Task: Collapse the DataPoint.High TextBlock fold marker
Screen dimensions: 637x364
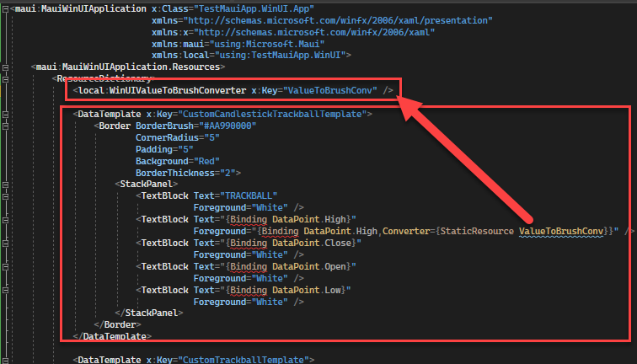Action: pos(7,218)
